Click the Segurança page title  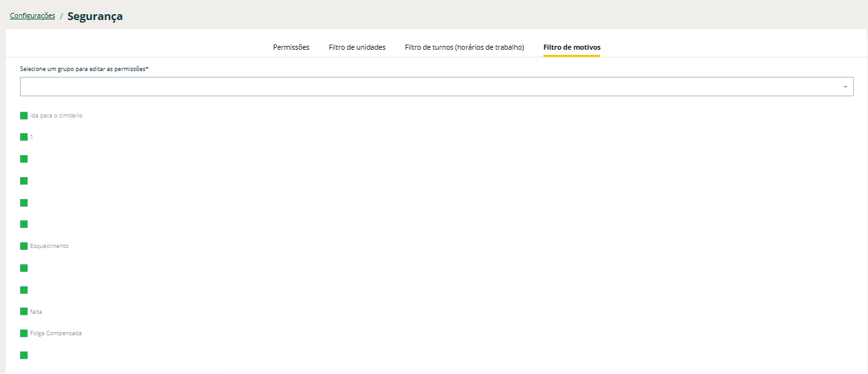[95, 16]
